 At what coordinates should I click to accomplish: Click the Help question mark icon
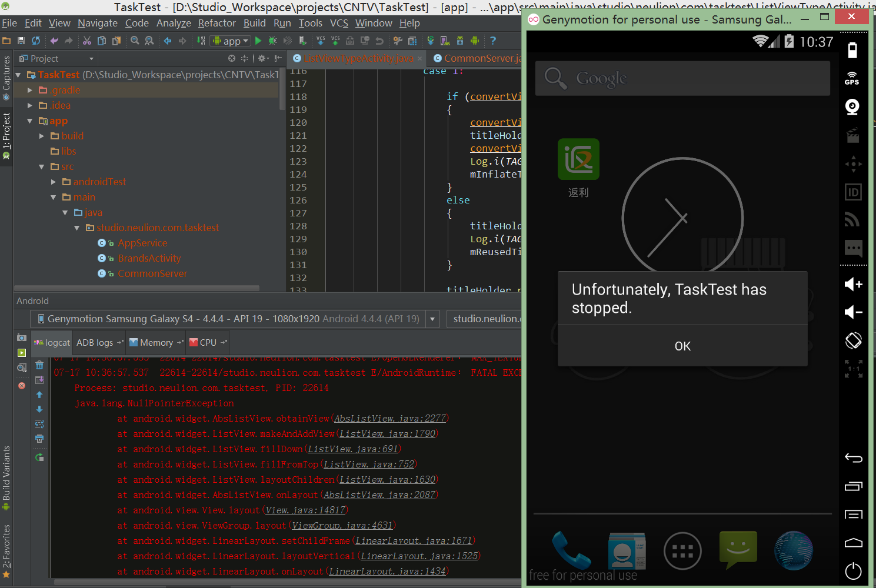(x=493, y=41)
